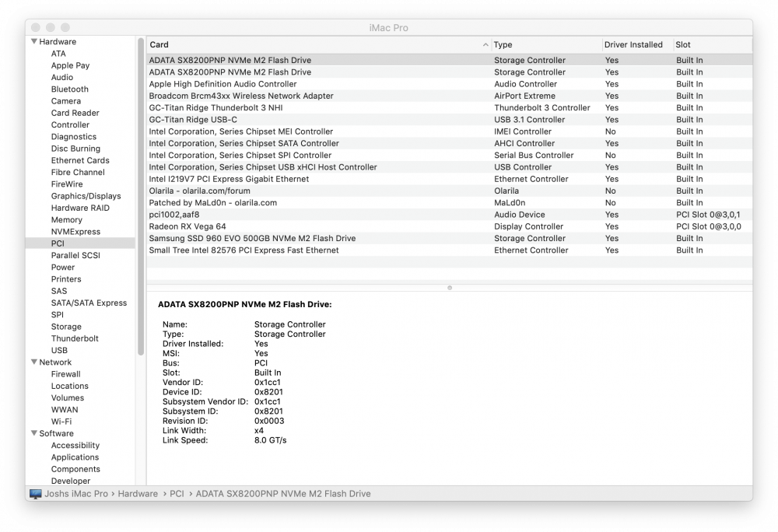Select Printers in the sidebar
The height and width of the screenshot is (532, 778).
[x=66, y=279]
